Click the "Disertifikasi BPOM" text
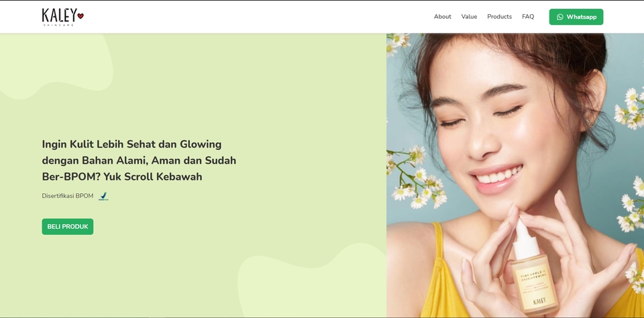The height and width of the screenshot is (318, 644). point(68,196)
